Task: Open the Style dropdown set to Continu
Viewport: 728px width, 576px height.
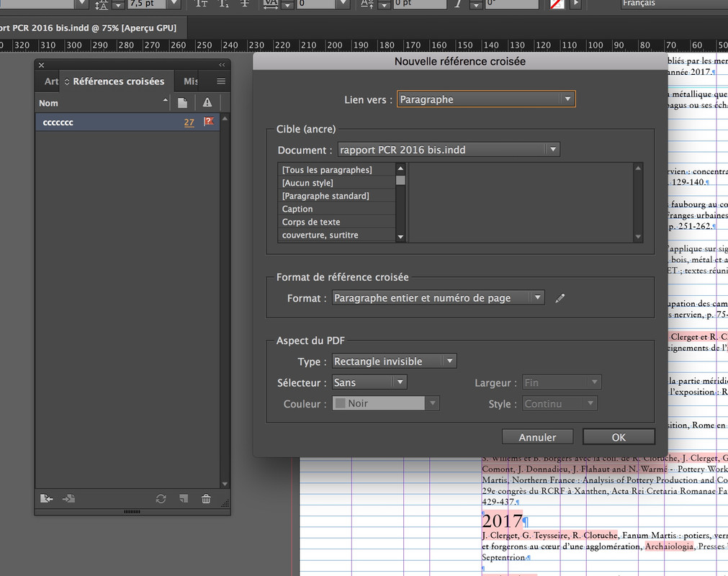Action: pos(560,403)
